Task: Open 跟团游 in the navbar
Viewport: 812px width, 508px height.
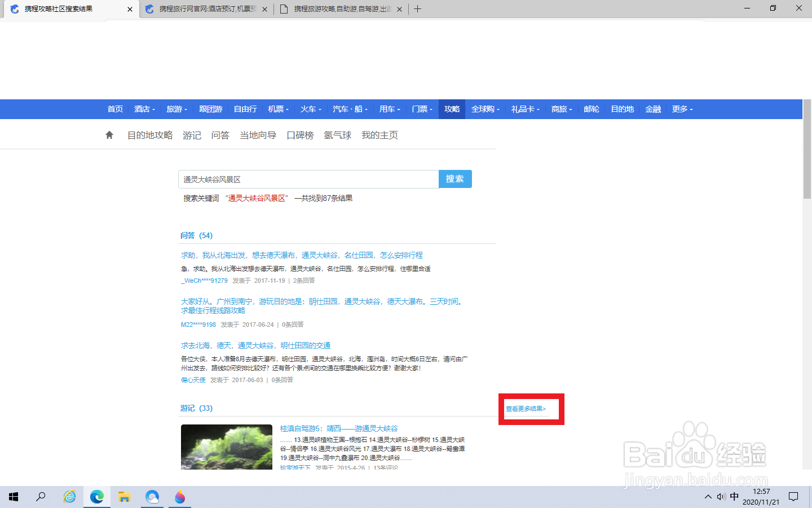Action: [211, 109]
